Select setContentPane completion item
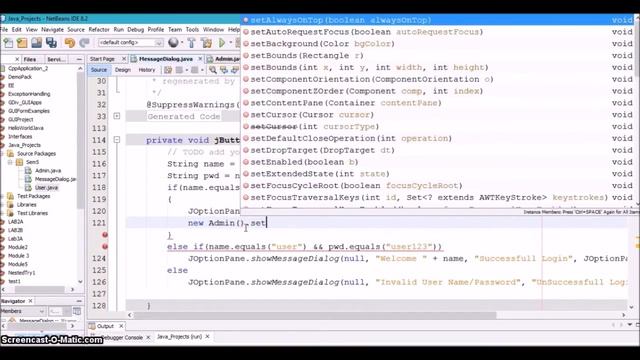 [x=438, y=103]
